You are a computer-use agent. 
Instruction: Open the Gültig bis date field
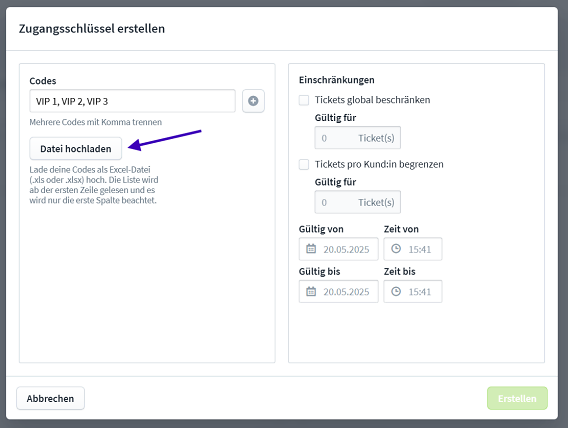pos(339,291)
